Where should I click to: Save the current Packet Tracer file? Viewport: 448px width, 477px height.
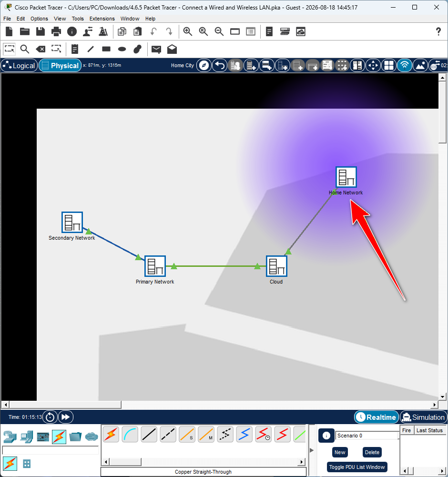(41, 31)
